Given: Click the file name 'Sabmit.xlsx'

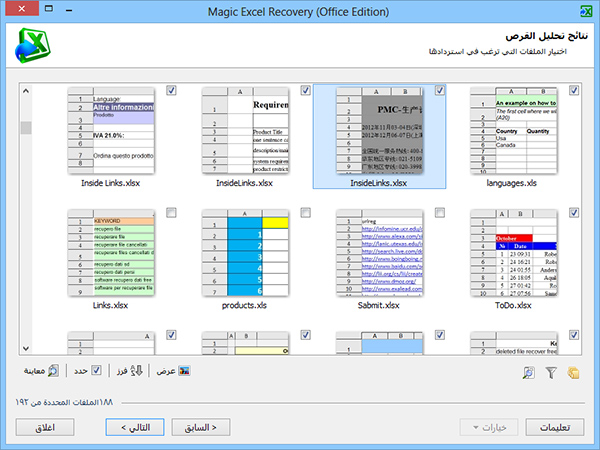Looking at the screenshot, I should pyautogui.click(x=378, y=305).
